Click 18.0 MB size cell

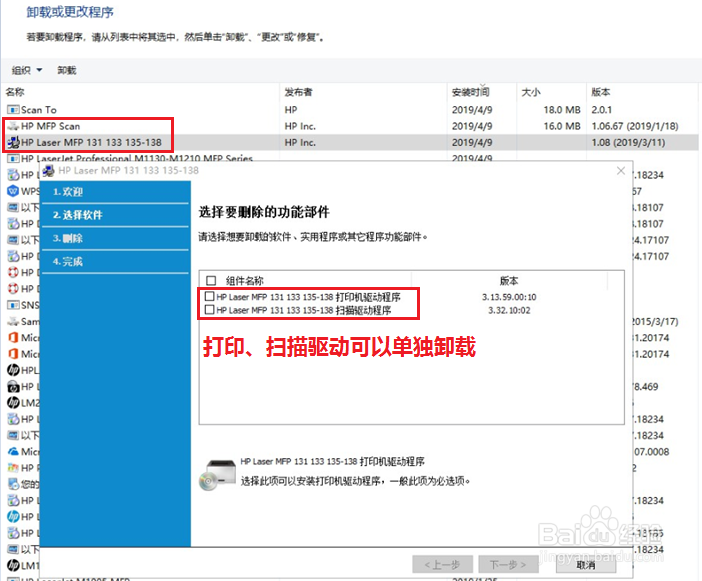point(562,110)
